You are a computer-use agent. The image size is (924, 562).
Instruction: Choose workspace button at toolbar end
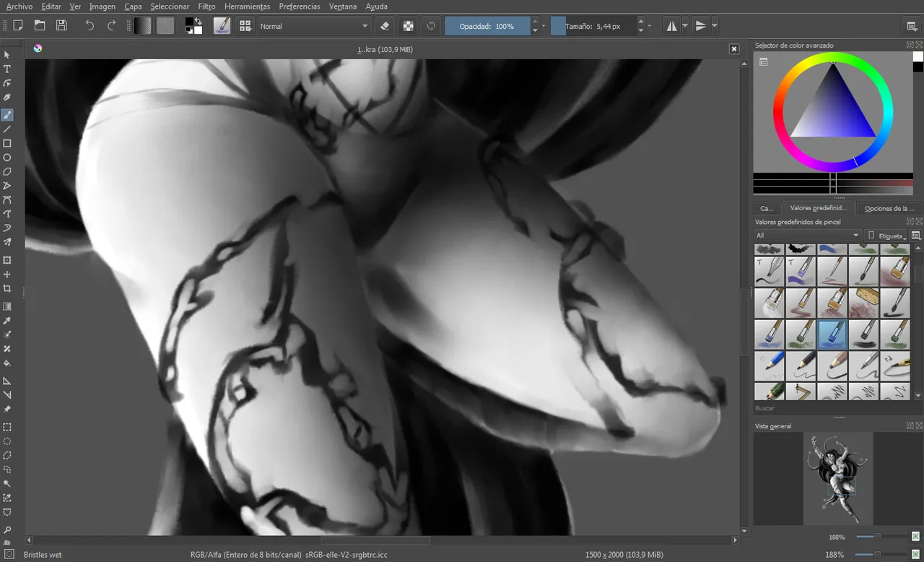coord(912,26)
